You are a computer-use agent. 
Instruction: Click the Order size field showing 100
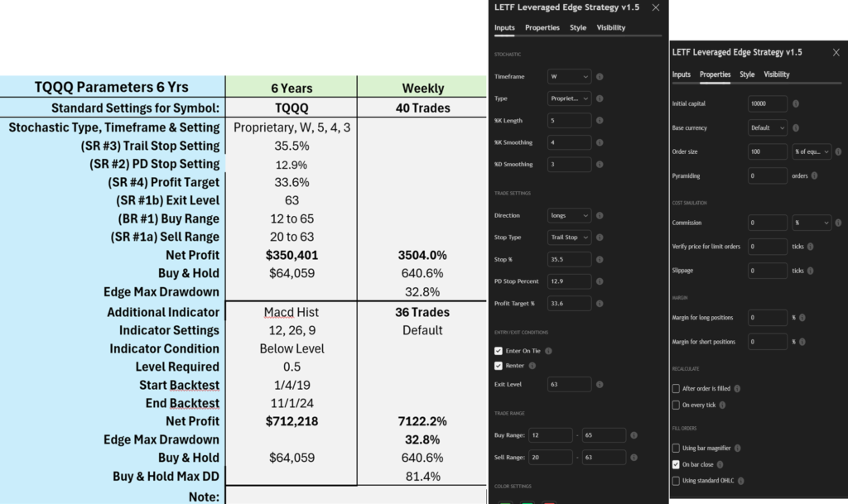(768, 151)
